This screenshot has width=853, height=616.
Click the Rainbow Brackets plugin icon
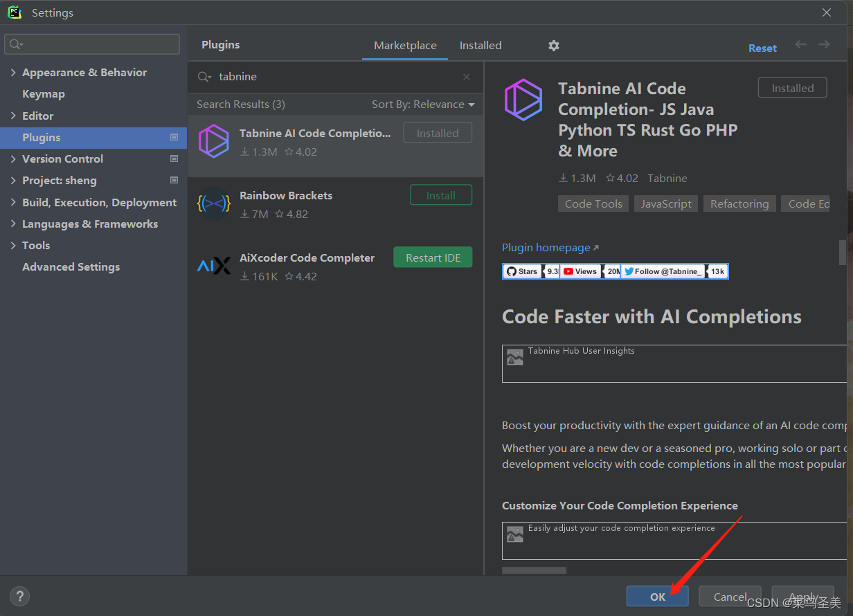tap(213, 203)
